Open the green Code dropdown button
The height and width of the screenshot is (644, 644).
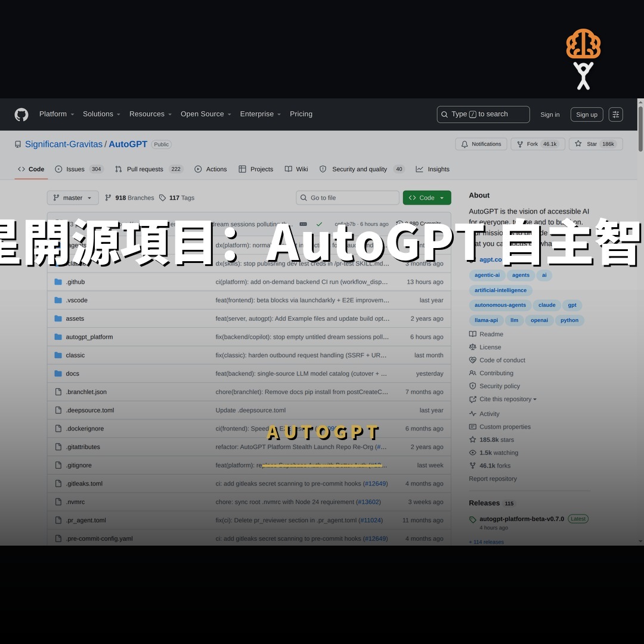427,198
